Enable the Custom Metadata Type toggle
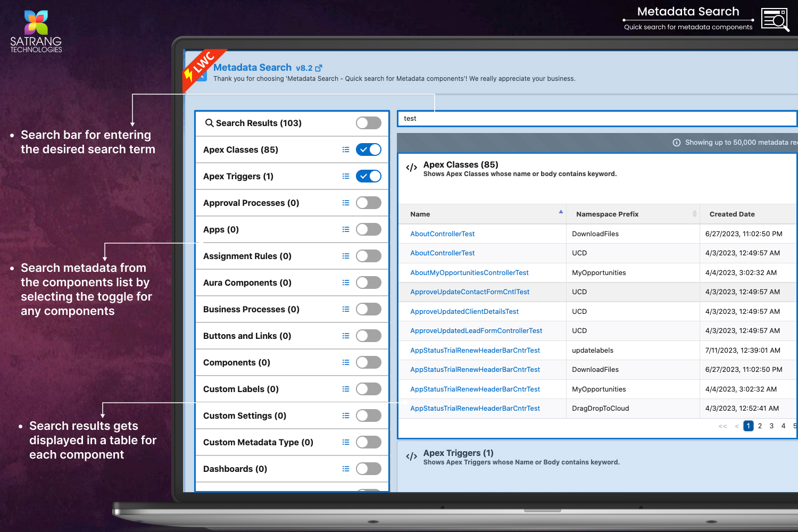Image resolution: width=798 pixels, height=532 pixels. click(369, 442)
